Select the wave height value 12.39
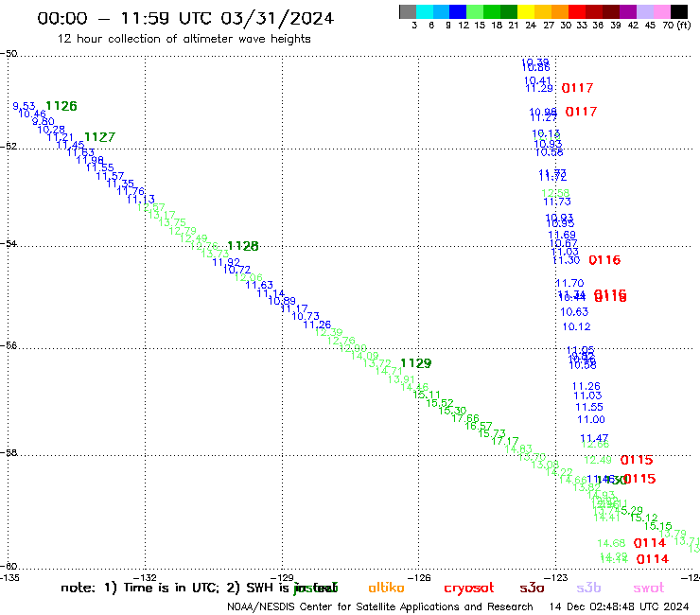This screenshot has width=700, height=615. [x=328, y=332]
